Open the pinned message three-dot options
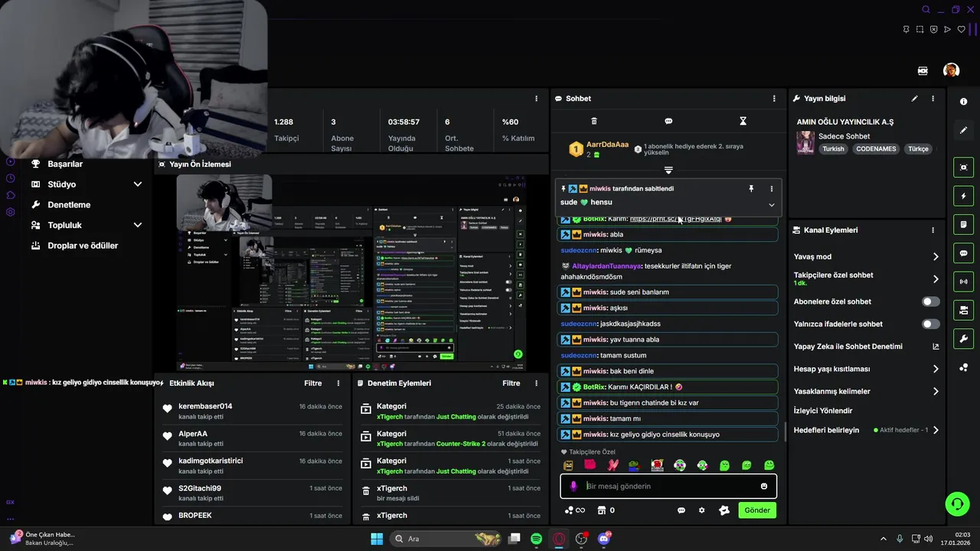 (771, 188)
